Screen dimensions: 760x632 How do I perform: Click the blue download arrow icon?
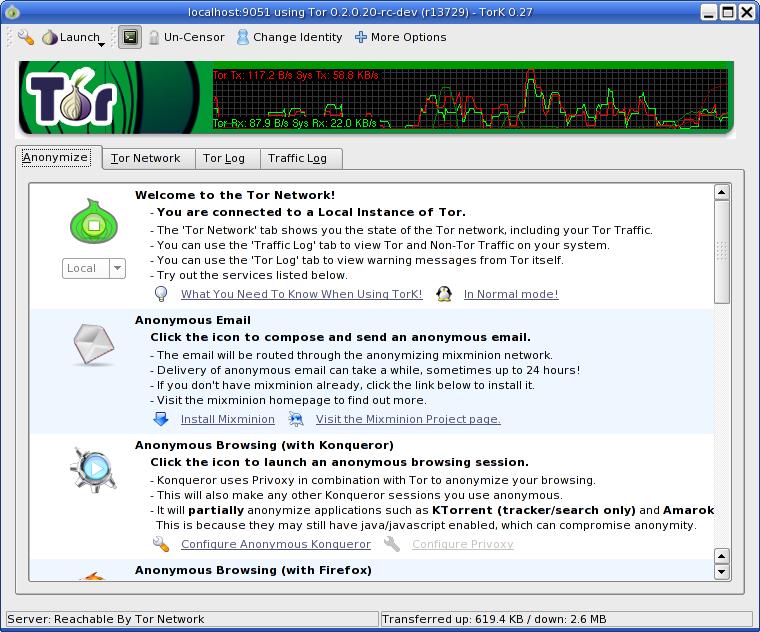pos(161,419)
